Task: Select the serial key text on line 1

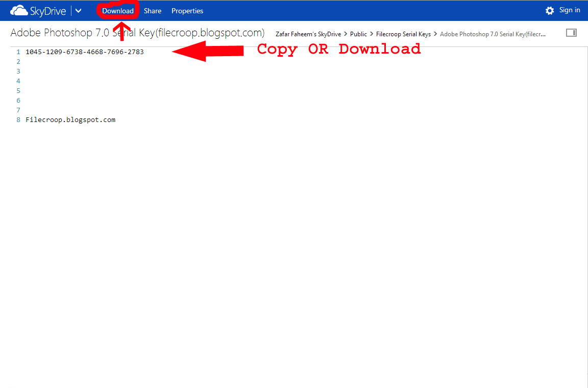Action: point(85,52)
